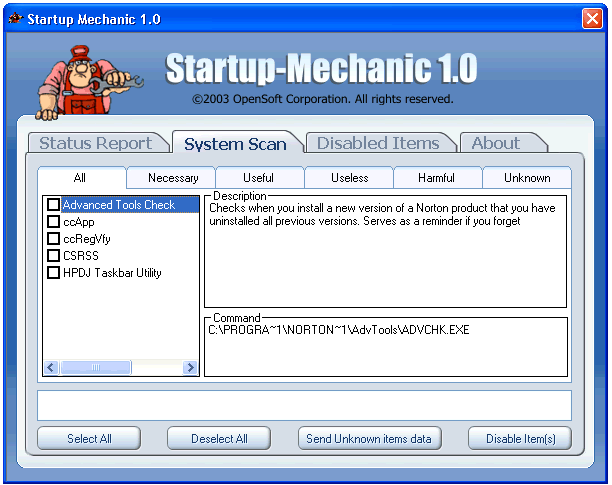Select the CSRSS list entry

pos(81,256)
